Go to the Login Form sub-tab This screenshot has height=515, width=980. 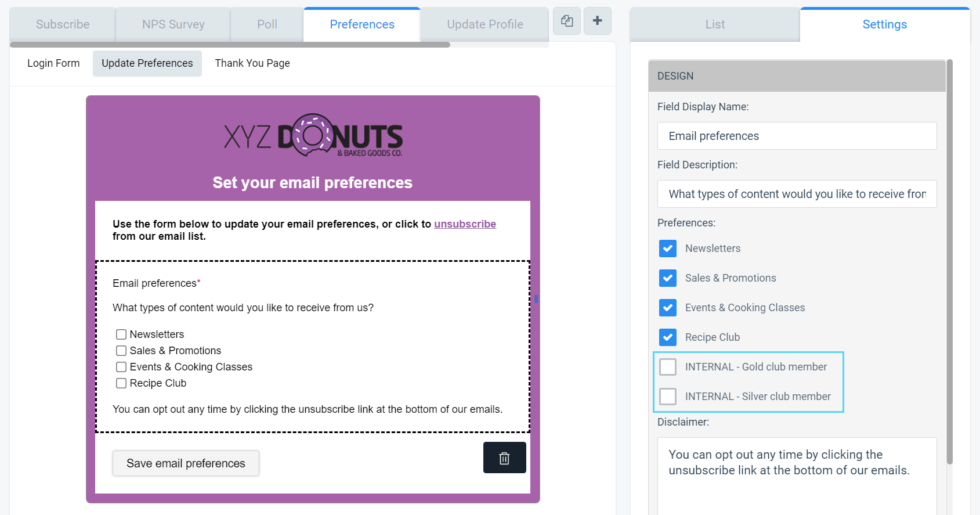[53, 63]
